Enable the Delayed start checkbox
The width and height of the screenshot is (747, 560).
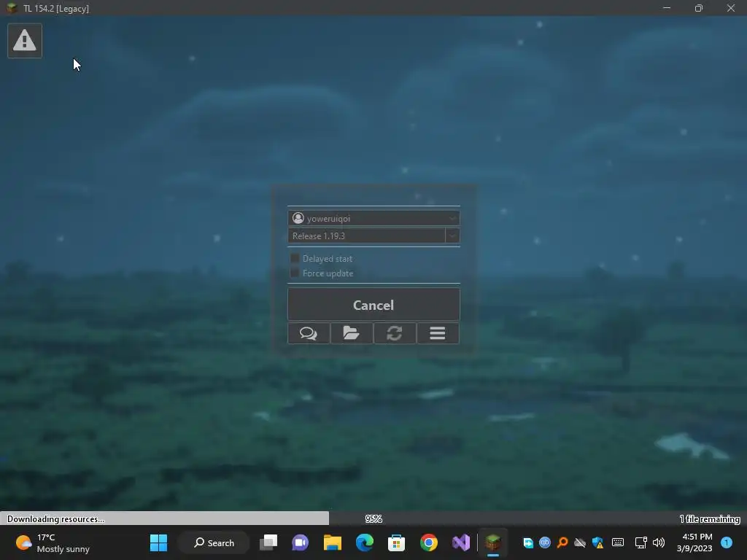click(x=295, y=259)
